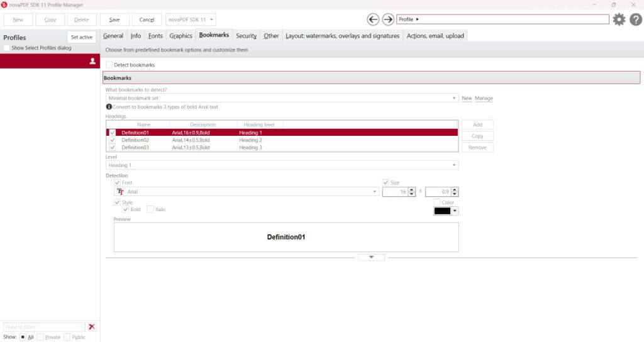The width and height of the screenshot is (644, 342).
Task: Open the color picker dropdown arrow
Action: pyautogui.click(x=455, y=211)
